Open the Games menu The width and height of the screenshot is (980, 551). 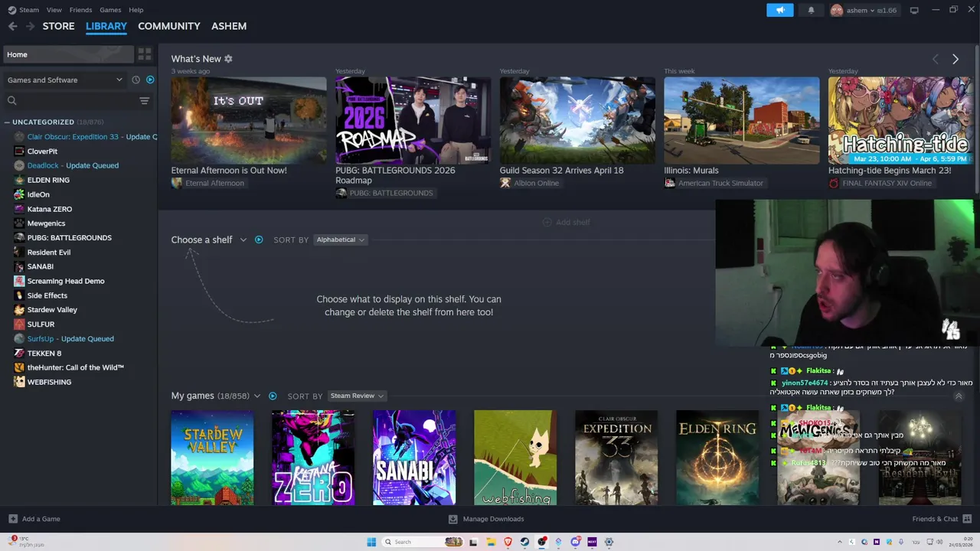pos(110,10)
